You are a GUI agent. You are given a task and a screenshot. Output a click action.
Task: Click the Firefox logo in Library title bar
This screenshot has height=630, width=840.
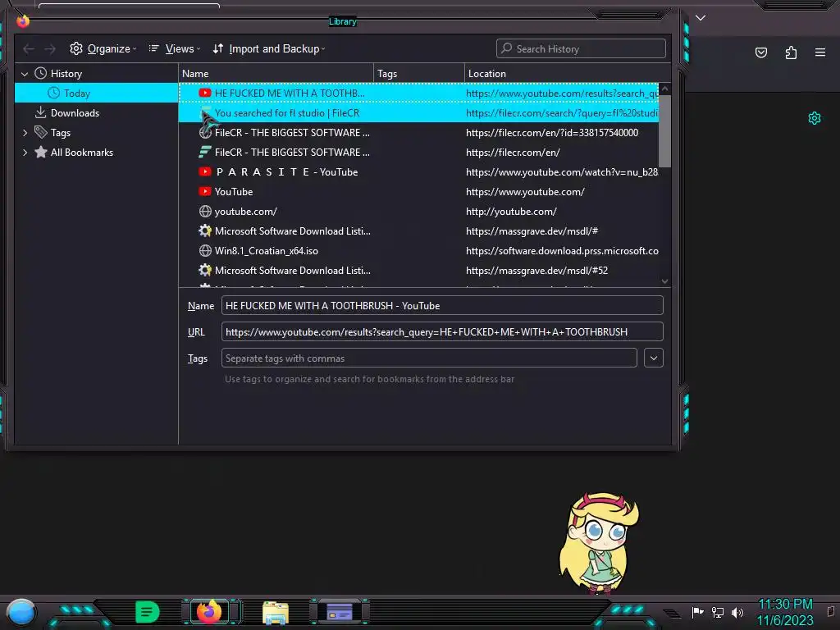point(23,21)
